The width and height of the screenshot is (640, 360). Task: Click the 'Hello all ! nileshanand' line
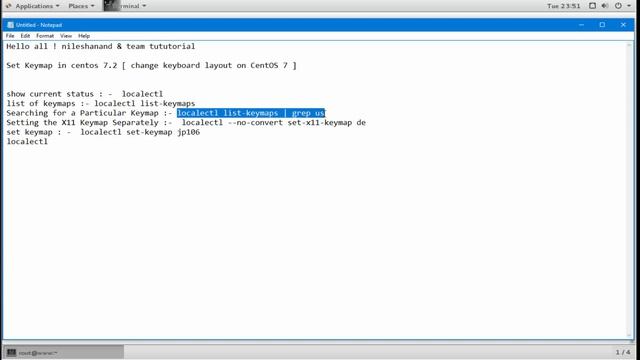click(x=100, y=47)
